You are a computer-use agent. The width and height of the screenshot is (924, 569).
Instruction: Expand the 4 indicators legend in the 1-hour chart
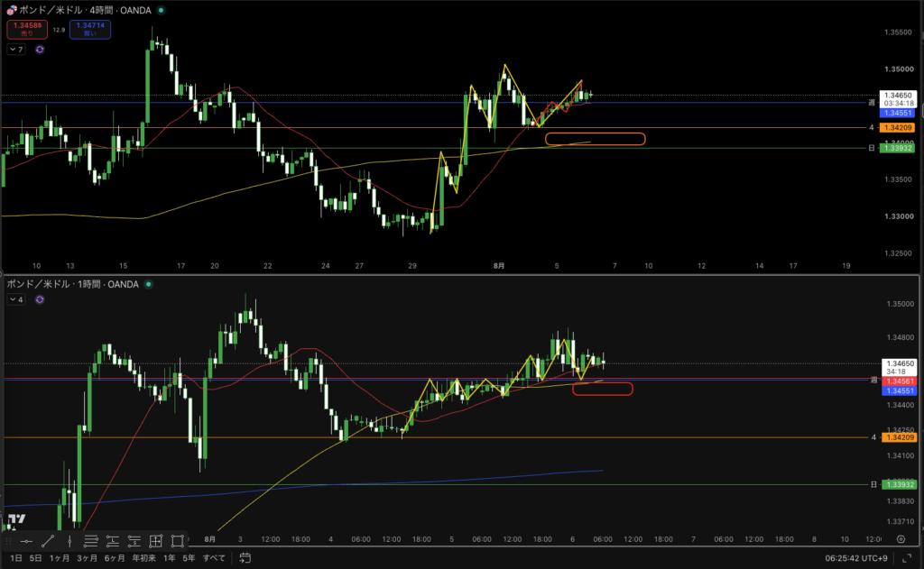pyautogui.click(x=16, y=299)
